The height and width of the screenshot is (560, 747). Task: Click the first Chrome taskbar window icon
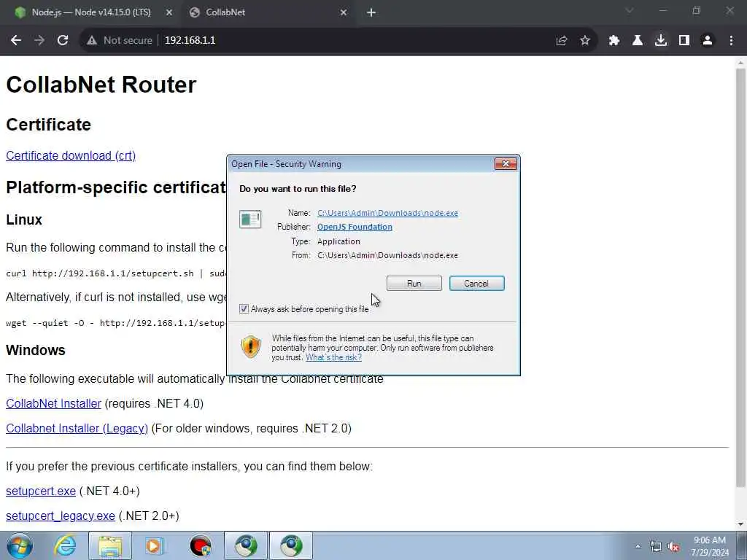[246, 546]
